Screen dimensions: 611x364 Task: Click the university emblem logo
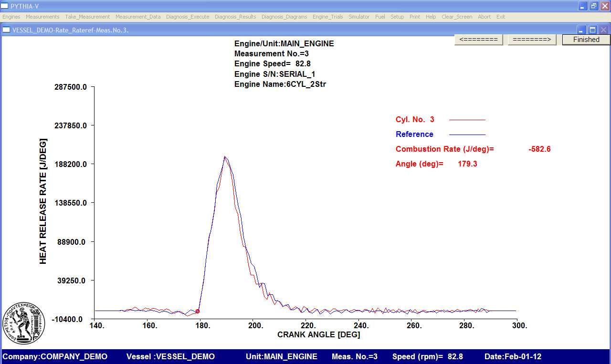point(23,322)
